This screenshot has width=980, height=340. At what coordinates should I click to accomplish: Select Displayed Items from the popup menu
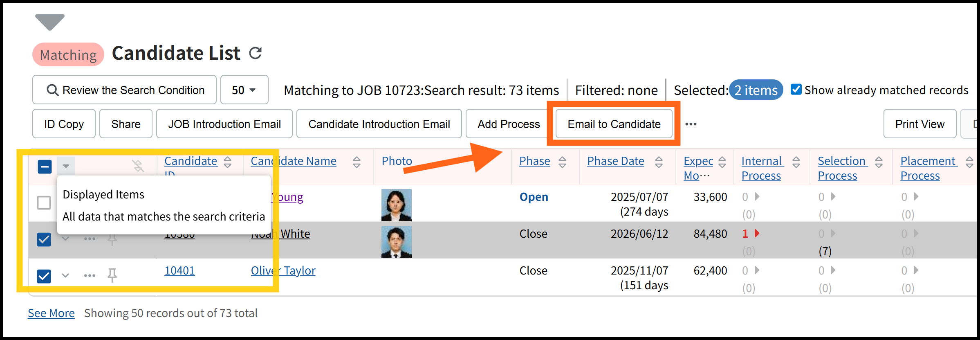(103, 194)
